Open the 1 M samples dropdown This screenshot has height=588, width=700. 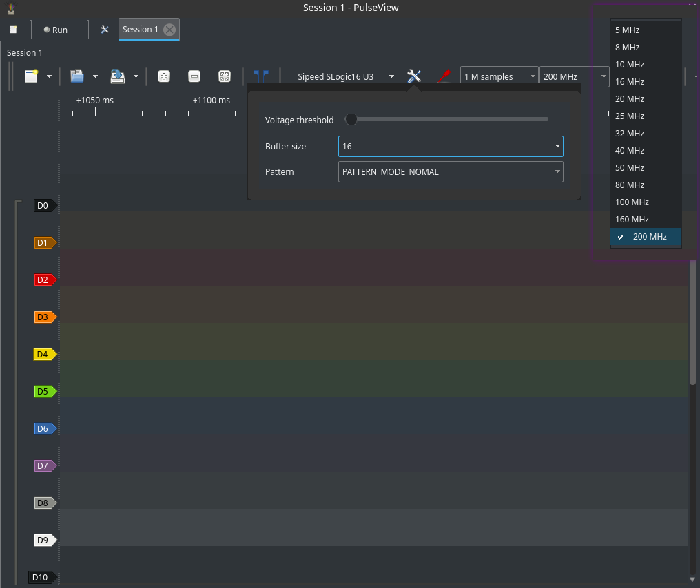pos(500,76)
